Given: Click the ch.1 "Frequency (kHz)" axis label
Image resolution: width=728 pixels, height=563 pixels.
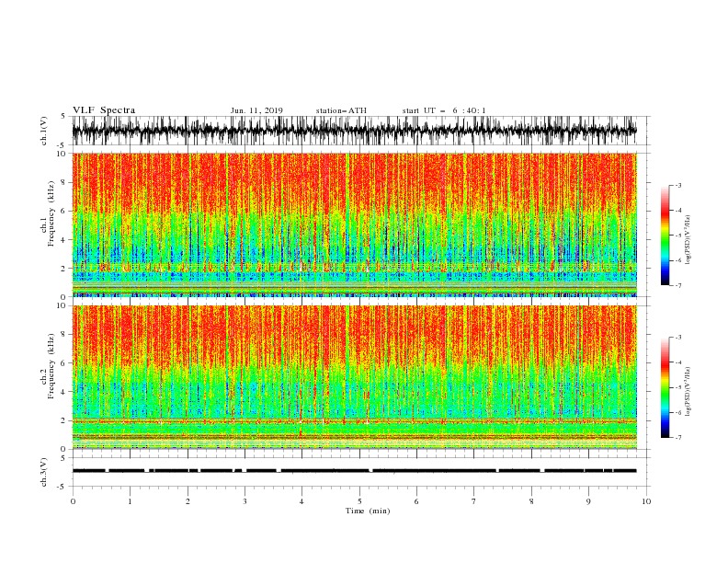Looking at the screenshot, I should pos(51,214).
